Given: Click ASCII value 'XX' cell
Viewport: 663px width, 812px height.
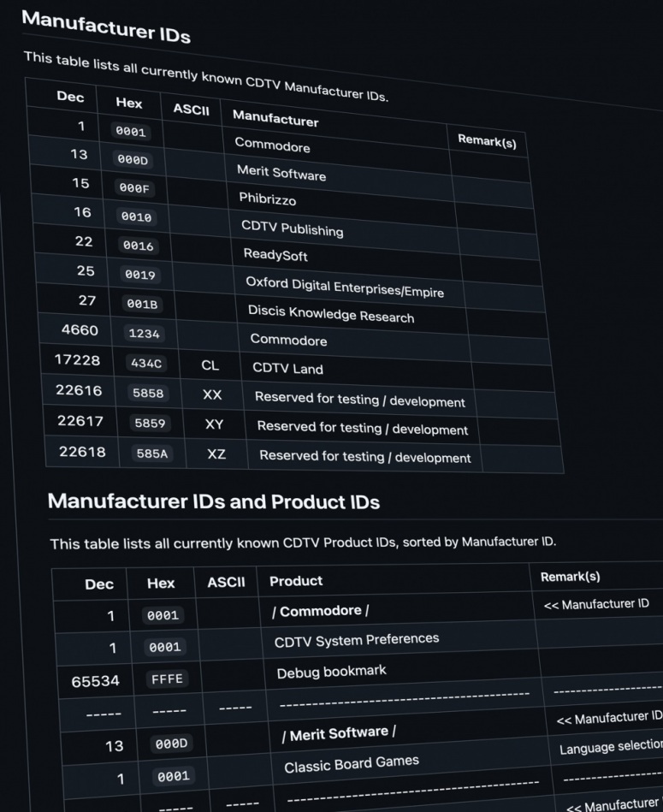Looking at the screenshot, I should tap(212, 395).
